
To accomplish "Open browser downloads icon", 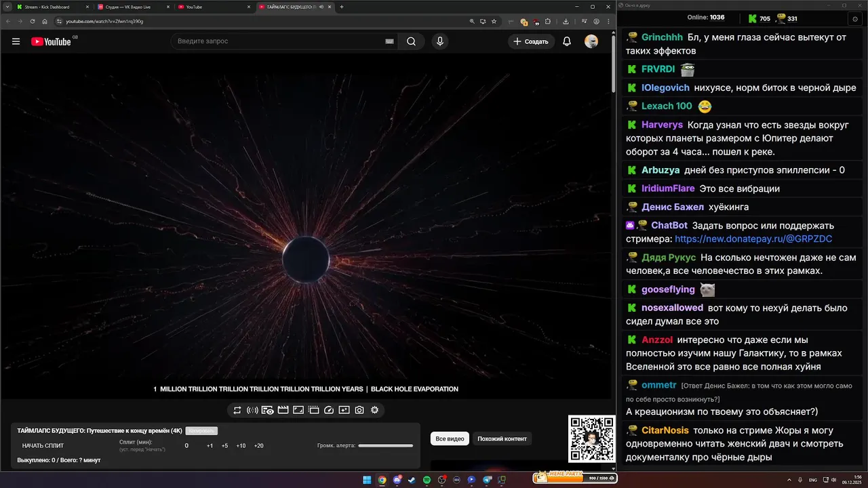I will 566,21.
